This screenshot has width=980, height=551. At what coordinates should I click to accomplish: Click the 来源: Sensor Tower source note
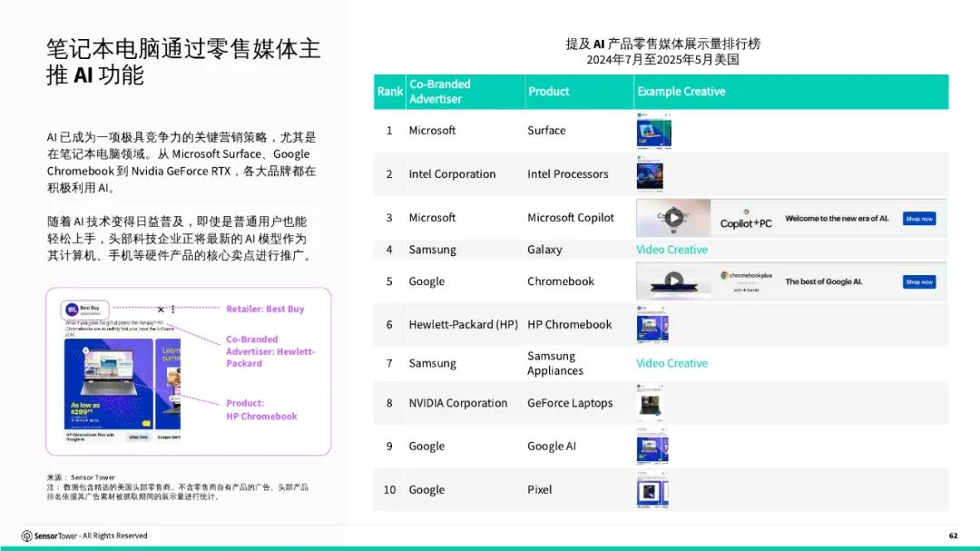coord(81,477)
